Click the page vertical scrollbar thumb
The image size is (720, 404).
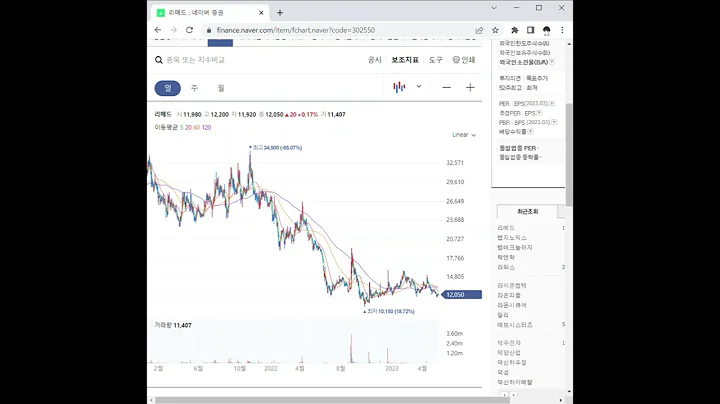pos(569,155)
